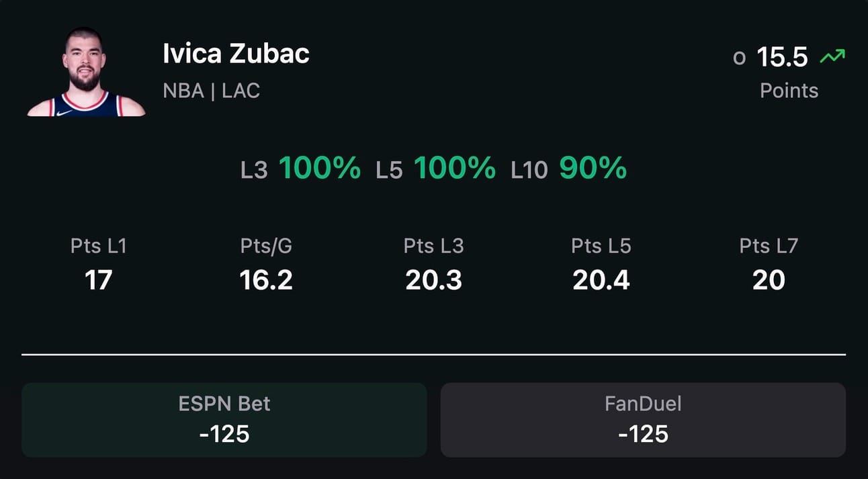Click the Ivica Zubac player name
This screenshot has width=868, height=479.
click(236, 54)
